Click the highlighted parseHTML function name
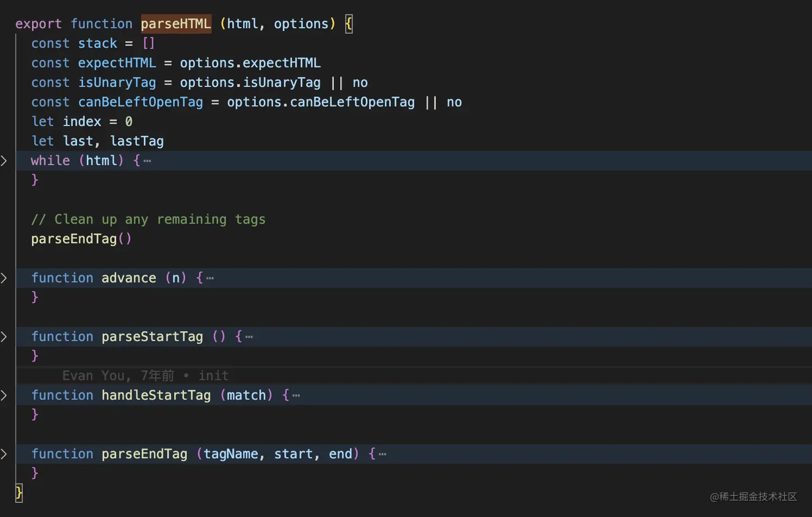Image resolution: width=812 pixels, height=517 pixels. click(x=176, y=24)
